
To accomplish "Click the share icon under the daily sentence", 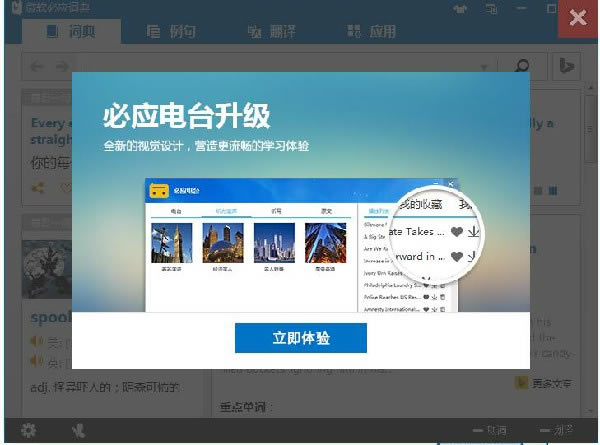I will point(38,188).
